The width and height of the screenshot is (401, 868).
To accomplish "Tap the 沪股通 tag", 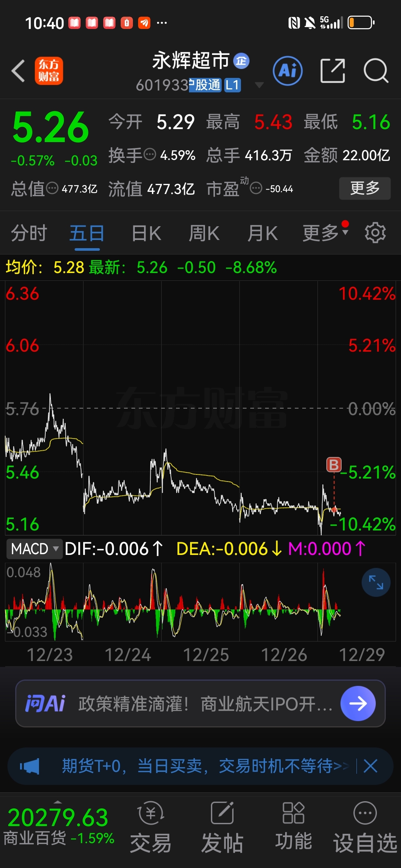I will tap(205, 85).
